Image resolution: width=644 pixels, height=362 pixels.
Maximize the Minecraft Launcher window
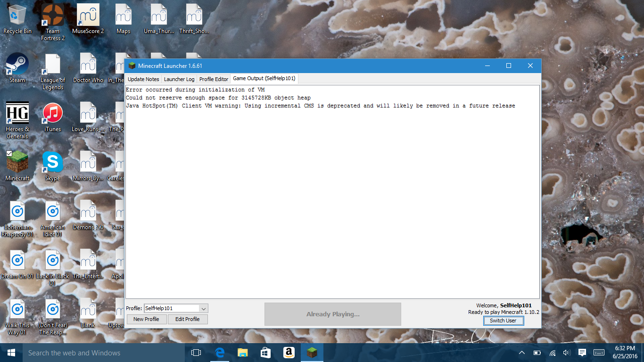(509, 66)
